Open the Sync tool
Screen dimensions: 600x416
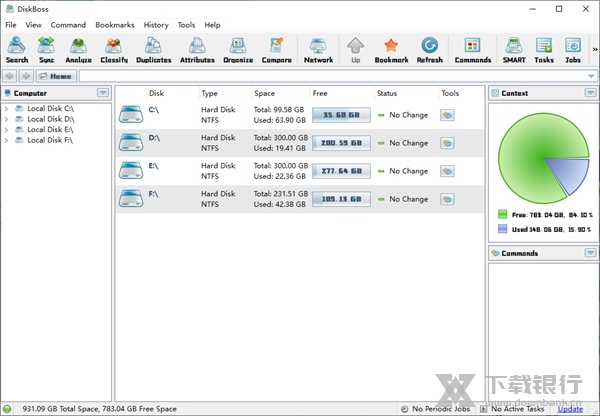[x=47, y=49]
